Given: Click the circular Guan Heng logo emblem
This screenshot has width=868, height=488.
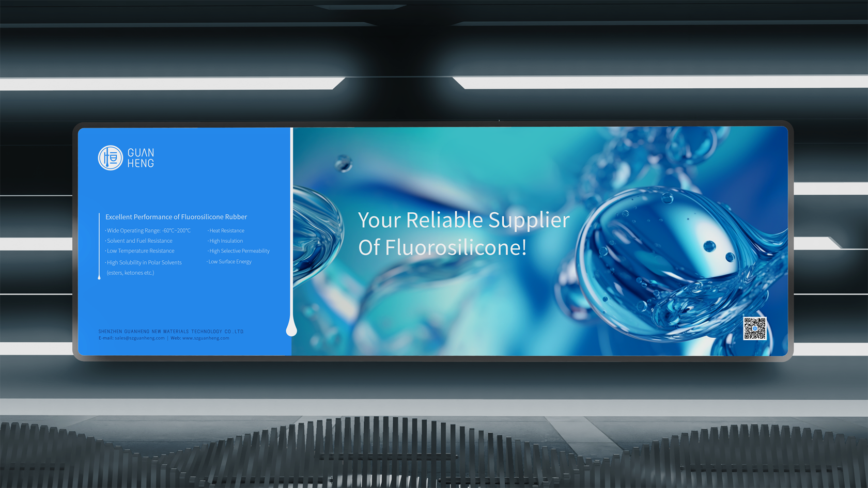Looking at the screenshot, I should [110, 158].
